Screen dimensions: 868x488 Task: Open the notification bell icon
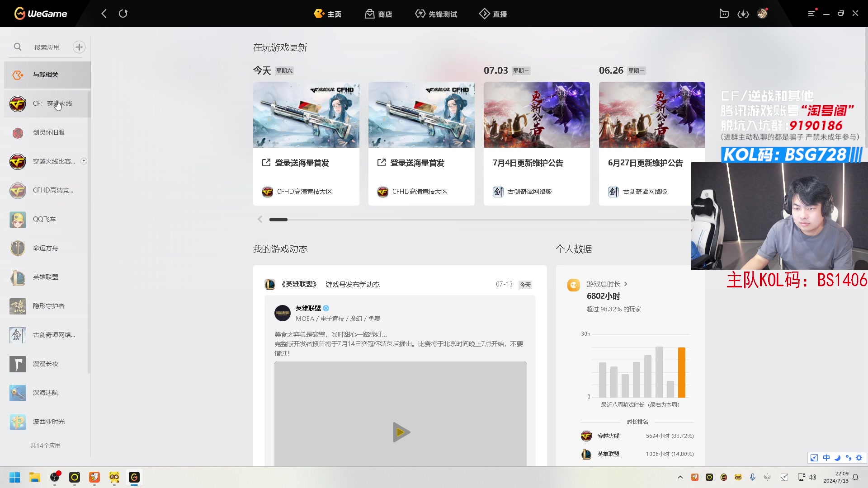855,477
